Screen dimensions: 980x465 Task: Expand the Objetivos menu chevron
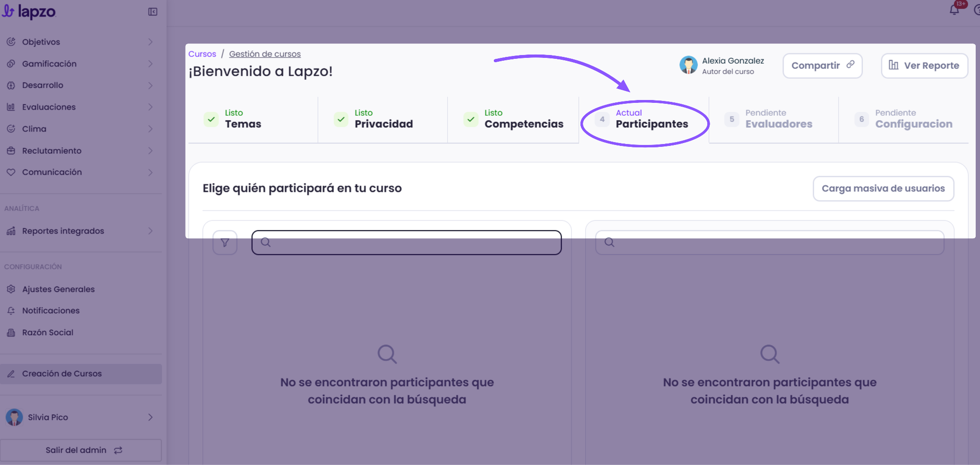point(150,42)
